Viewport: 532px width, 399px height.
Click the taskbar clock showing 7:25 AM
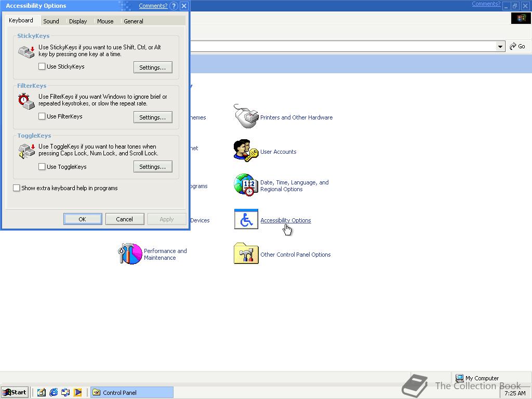pos(515,393)
